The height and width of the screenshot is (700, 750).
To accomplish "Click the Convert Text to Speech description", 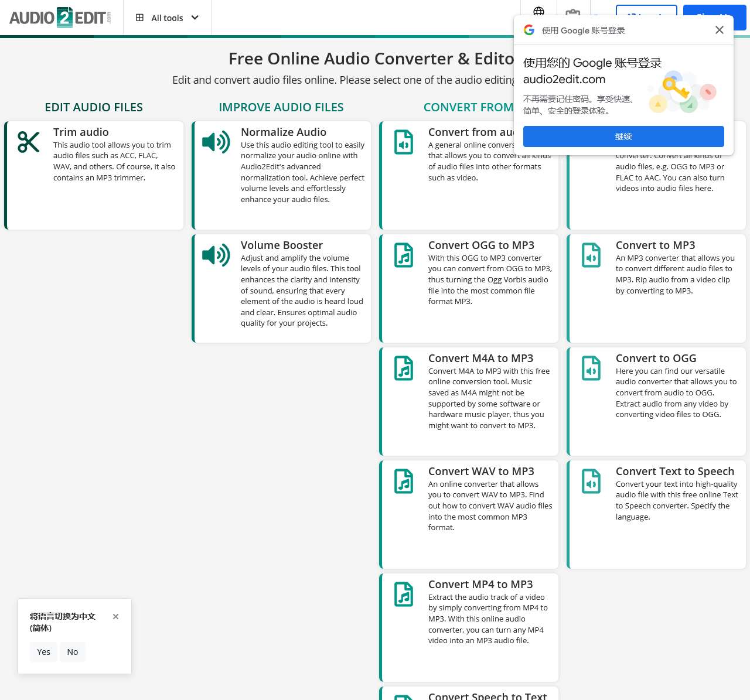I will tap(677, 500).
